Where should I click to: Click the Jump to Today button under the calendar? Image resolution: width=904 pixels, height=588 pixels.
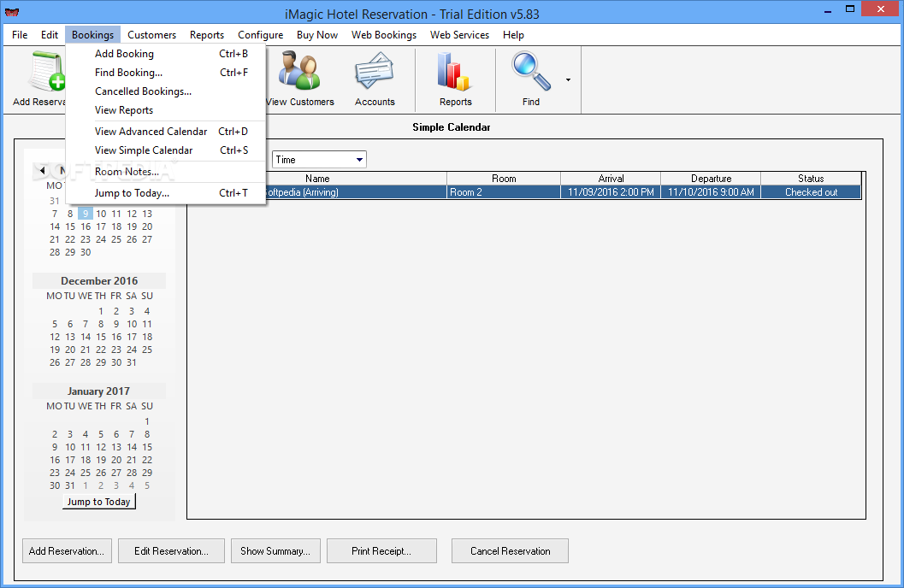98,502
